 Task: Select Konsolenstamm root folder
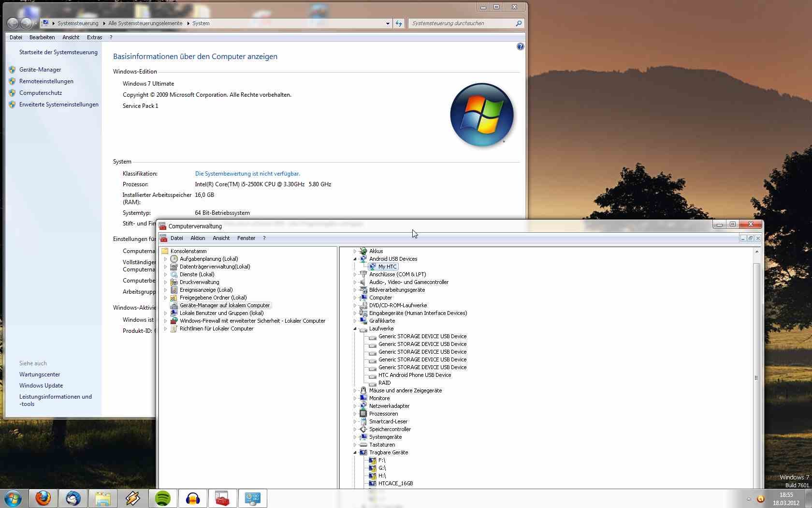(188, 251)
